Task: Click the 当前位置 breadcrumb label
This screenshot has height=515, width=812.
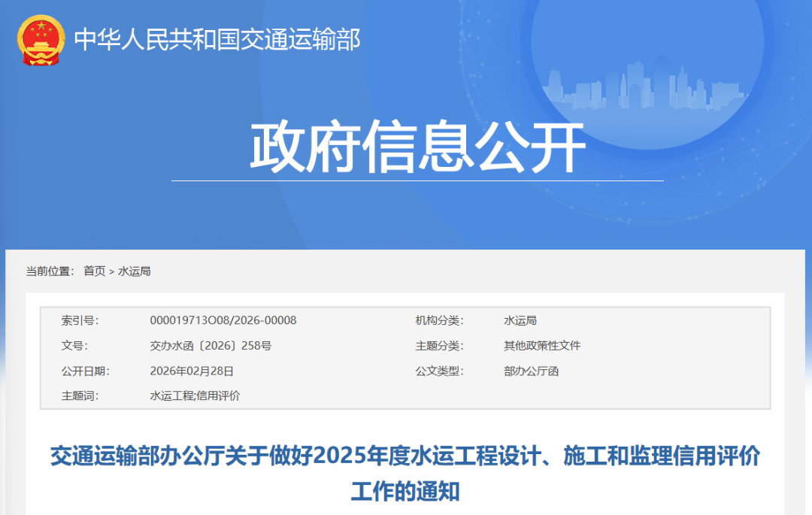Action: coord(50,271)
